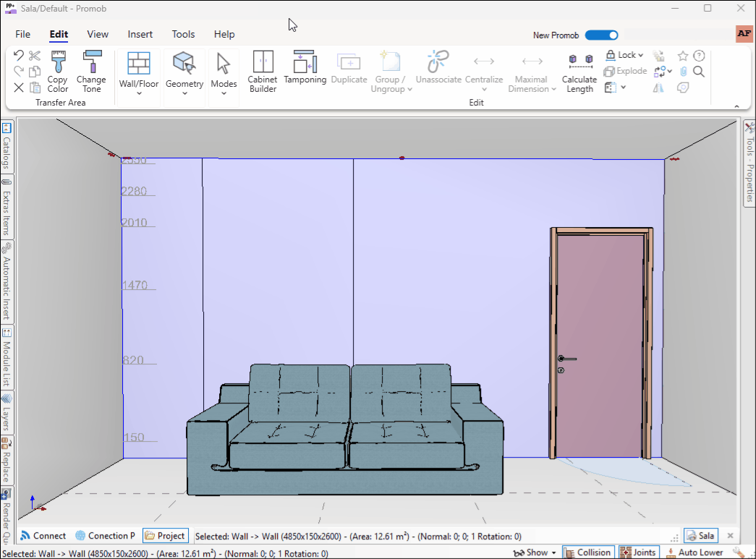Click the Connect button

[43, 536]
